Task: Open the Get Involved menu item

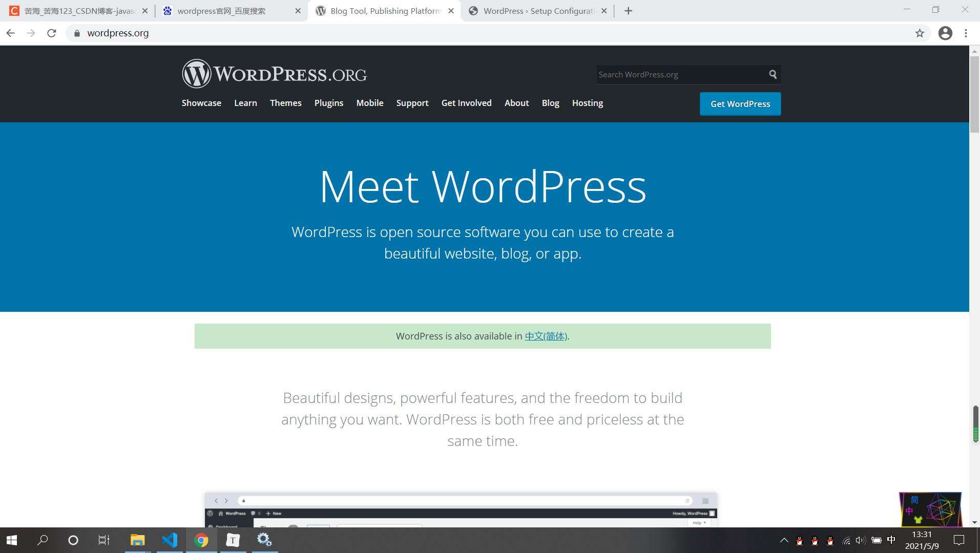Action: (x=466, y=103)
